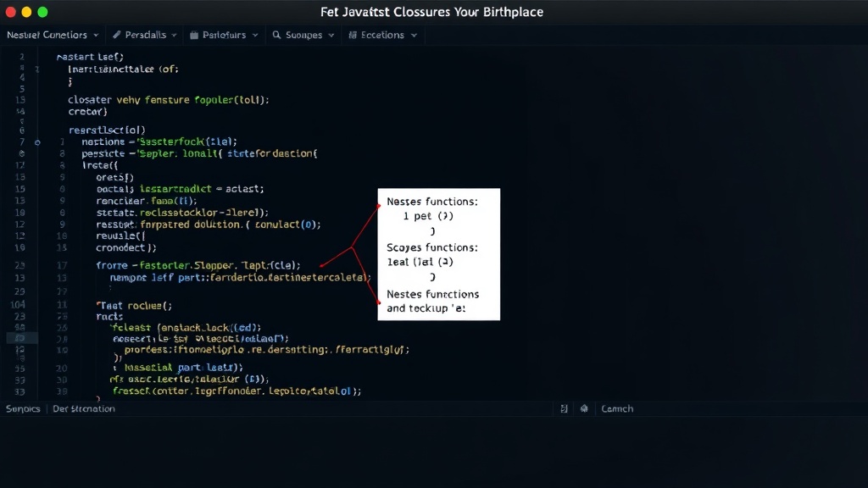
Task: Click the code line starting 'frorre'
Action: click(198, 265)
